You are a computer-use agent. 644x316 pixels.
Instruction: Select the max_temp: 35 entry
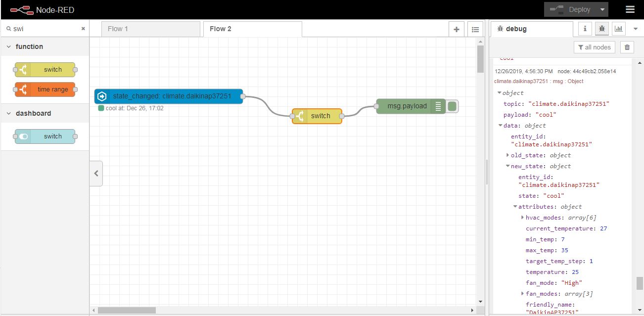(x=547, y=250)
